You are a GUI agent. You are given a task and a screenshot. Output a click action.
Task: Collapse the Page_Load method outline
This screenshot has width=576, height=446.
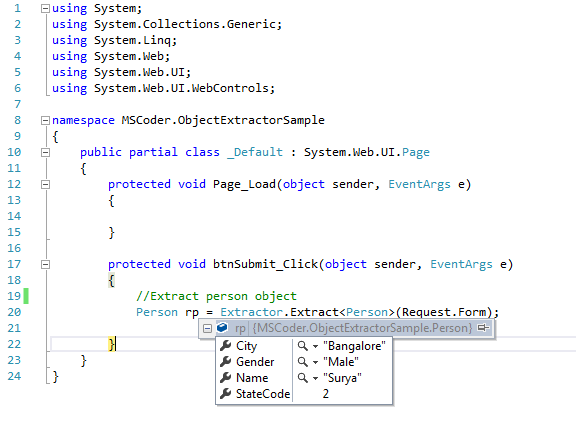point(45,184)
